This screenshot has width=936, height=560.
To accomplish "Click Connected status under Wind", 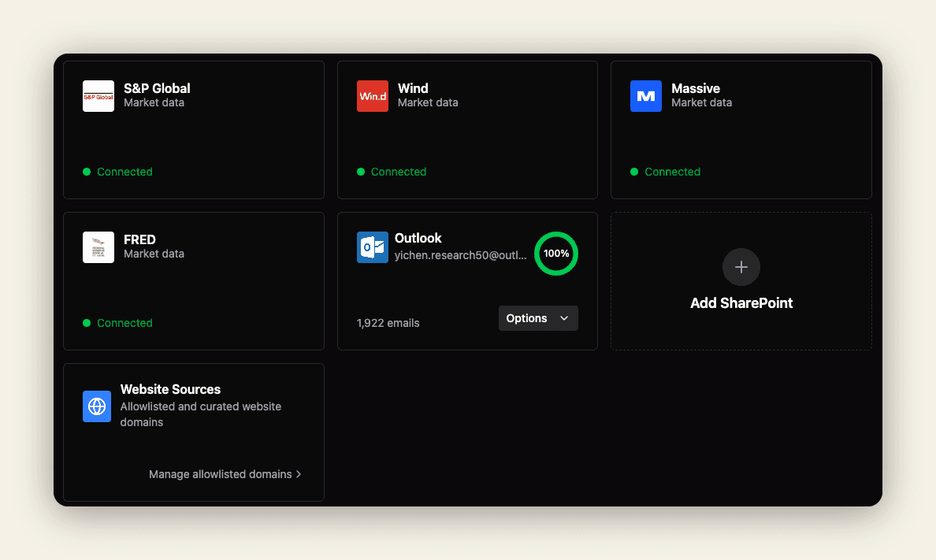I will pos(399,172).
